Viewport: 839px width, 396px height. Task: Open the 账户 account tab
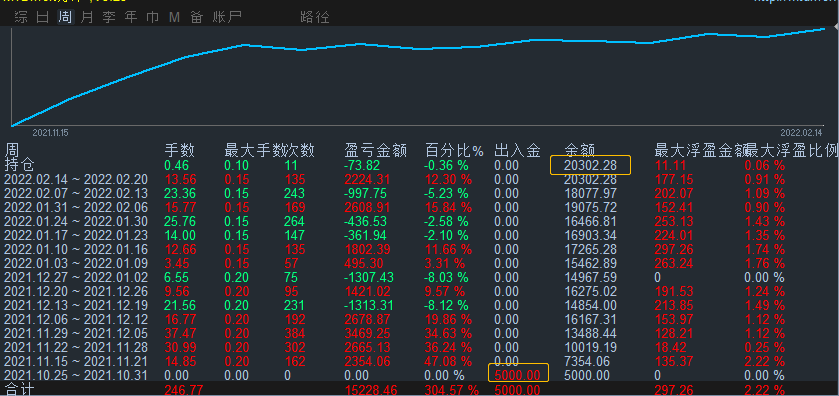(227, 17)
